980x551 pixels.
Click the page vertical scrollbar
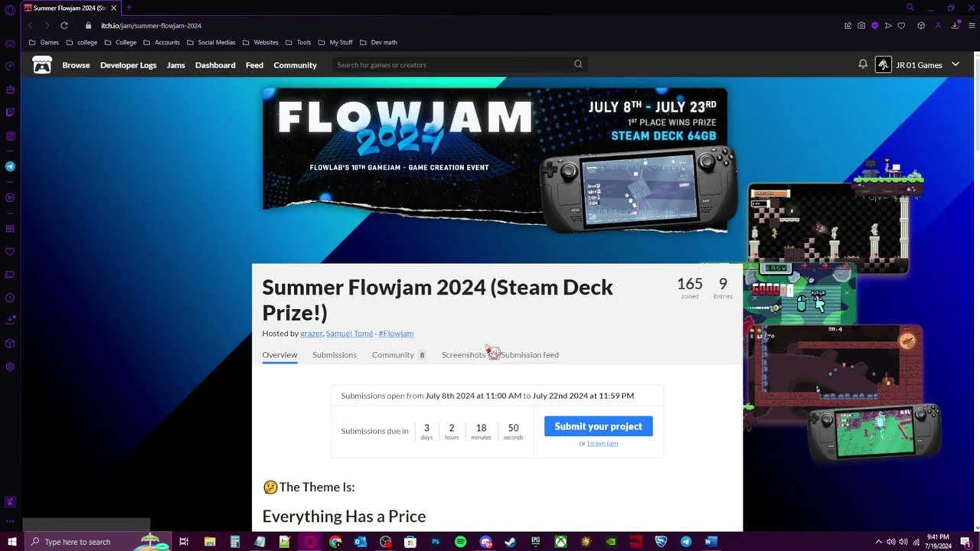click(x=976, y=291)
